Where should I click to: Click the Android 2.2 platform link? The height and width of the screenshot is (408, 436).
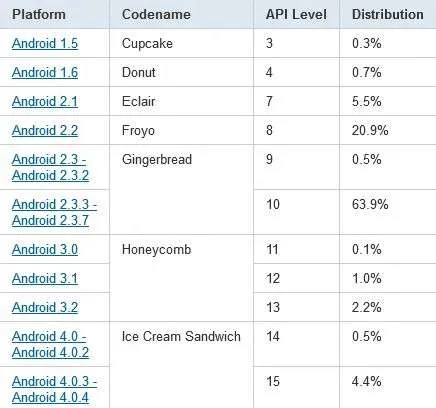click(x=45, y=130)
